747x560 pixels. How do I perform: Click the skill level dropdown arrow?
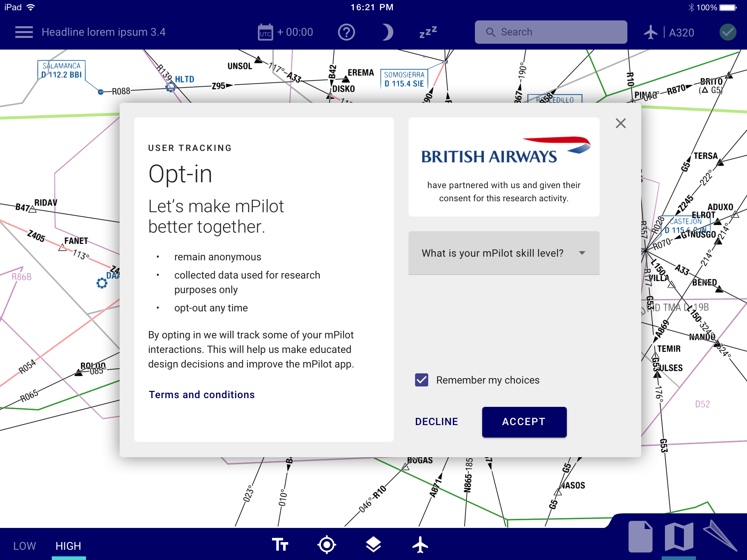tap(582, 253)
